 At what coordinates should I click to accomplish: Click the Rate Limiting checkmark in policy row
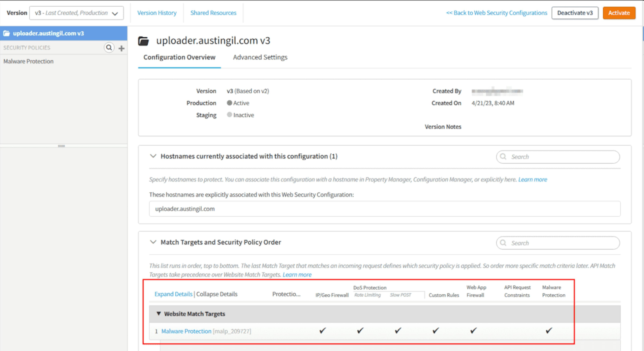tap(360, 331)
